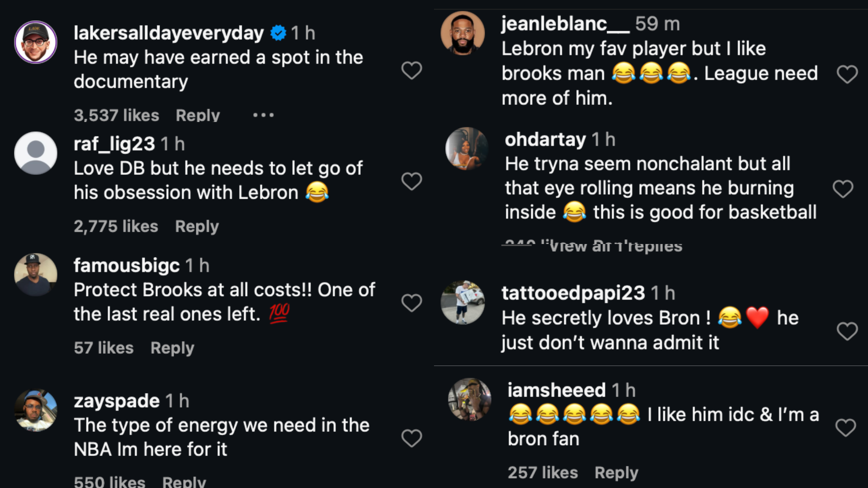The height and width of the screenshot is (488, 868).
Task: Reply to lakersalldayeveryday's comment
Action: click(198, 115)
